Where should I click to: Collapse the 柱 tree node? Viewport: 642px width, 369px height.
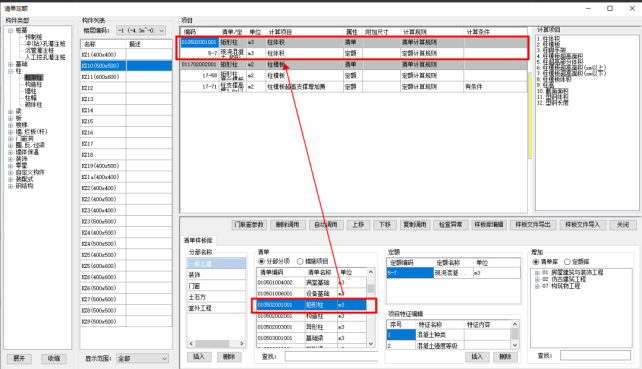[x=10, y=71]
